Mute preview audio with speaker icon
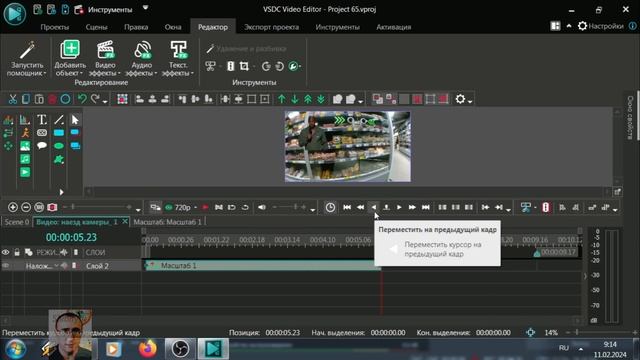Image resolution: width=640 pixels, height=360 pixels. point(262,207)
